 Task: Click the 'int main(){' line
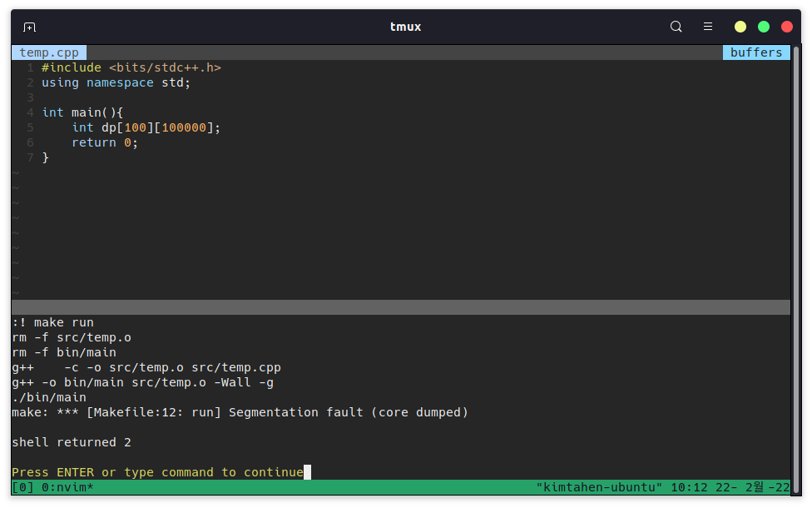point(82,113)
